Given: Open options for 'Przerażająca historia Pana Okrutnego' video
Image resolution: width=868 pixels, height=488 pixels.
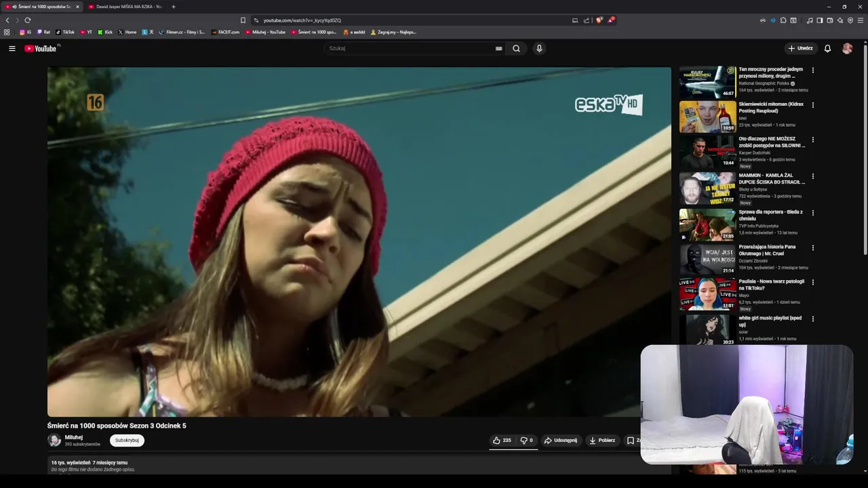Looking at the screenshot, I should click(813, 247).
